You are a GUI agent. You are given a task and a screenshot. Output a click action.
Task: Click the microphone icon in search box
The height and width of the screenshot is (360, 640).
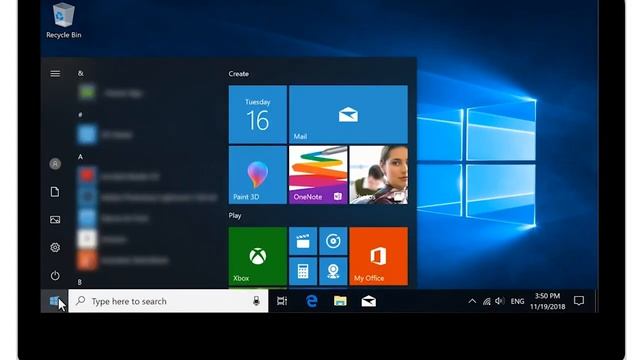coord(256,301)
